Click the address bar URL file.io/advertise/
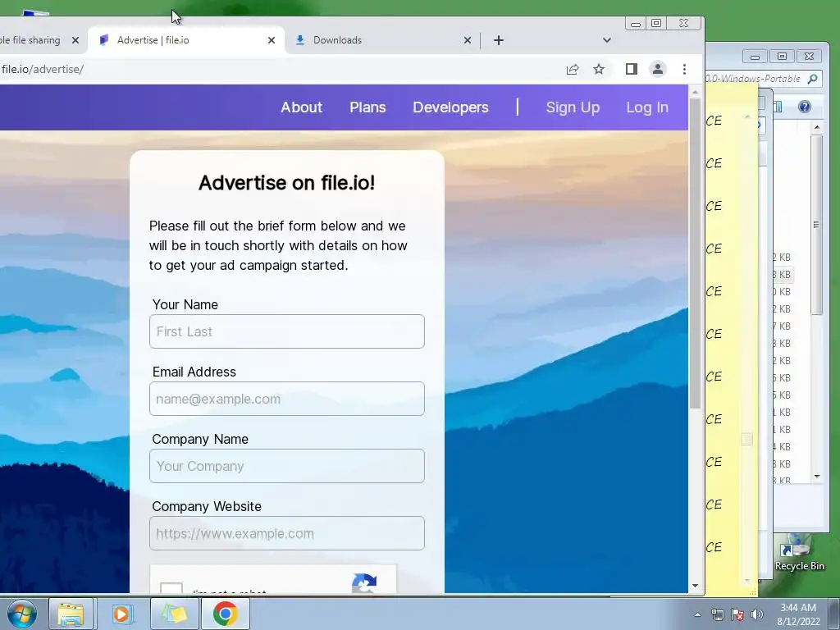 pyautogui.click(x=43, y=69)
